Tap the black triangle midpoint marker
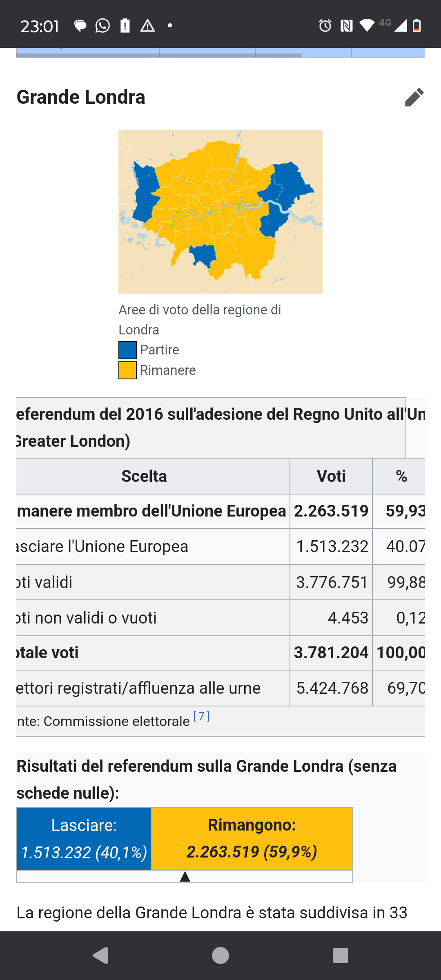This screenshot has height=980, width=441. [185, 876]
